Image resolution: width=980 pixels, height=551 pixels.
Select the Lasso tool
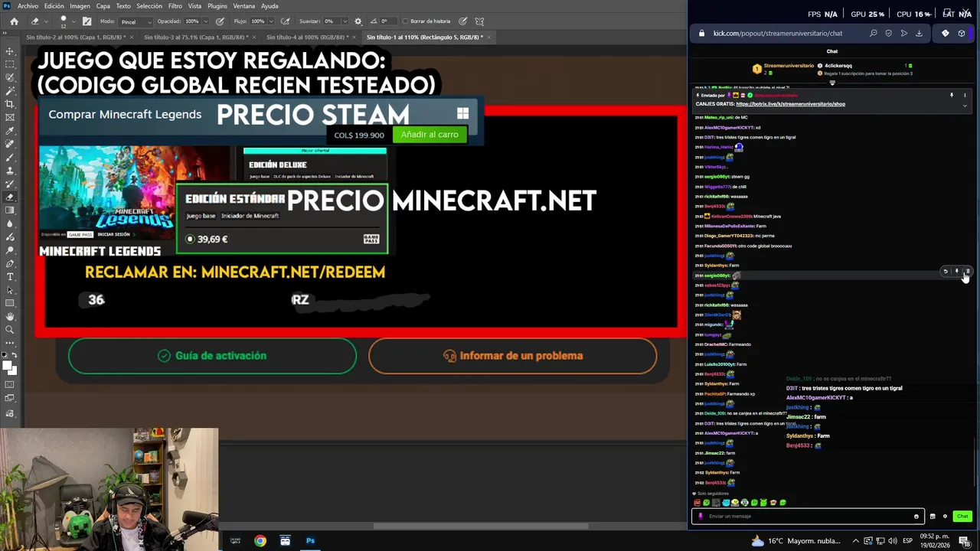10,77
